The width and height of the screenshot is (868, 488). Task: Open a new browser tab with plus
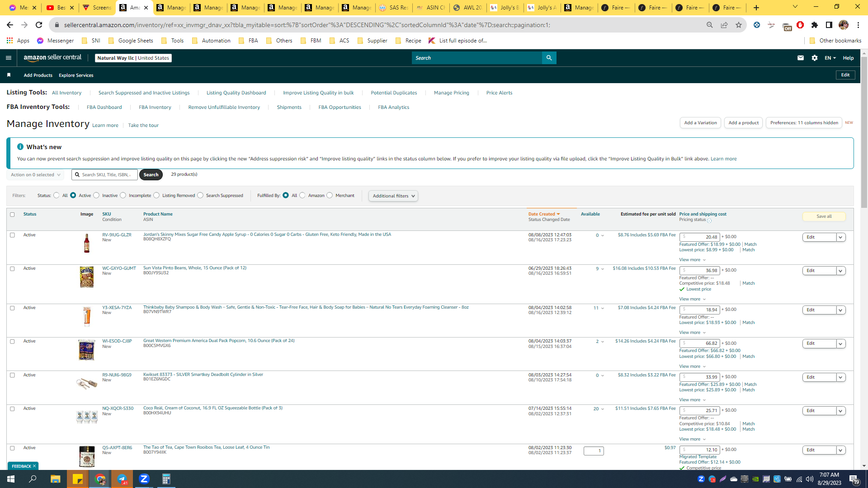click(756, 8)
